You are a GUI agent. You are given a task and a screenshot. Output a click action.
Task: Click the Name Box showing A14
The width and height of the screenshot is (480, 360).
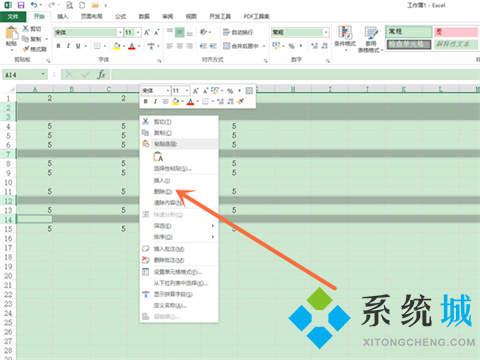pyautogui.click(x=25, y=74)
